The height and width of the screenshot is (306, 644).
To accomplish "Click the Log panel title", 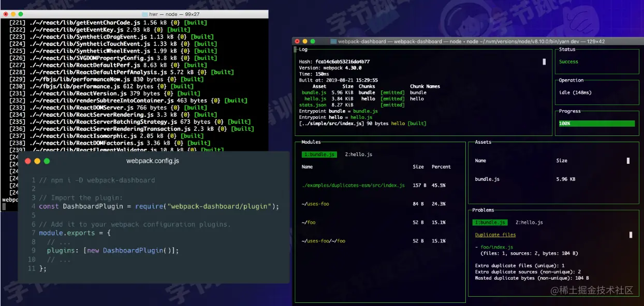I will coord(303,50).
